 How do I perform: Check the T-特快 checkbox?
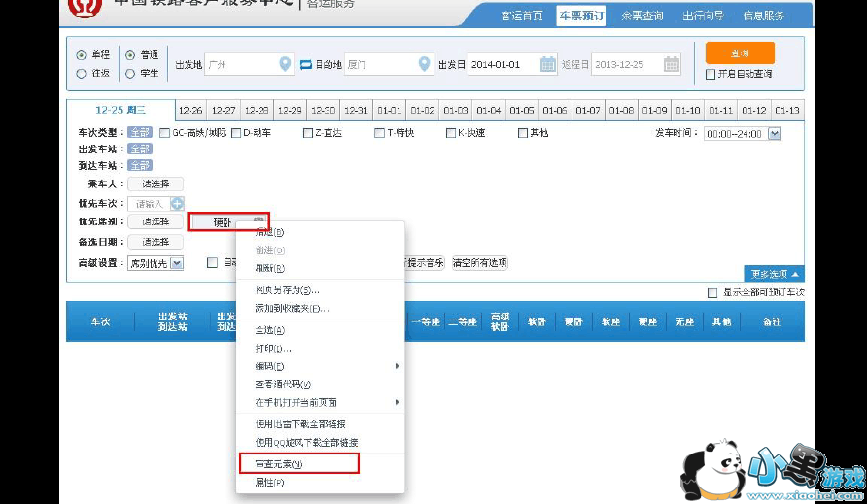tap(379, 133)
